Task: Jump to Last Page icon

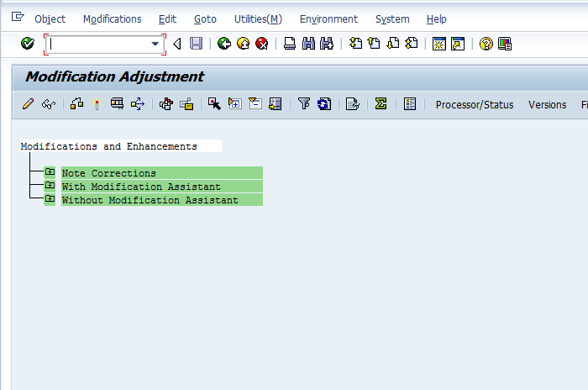Action: point(412,44)
